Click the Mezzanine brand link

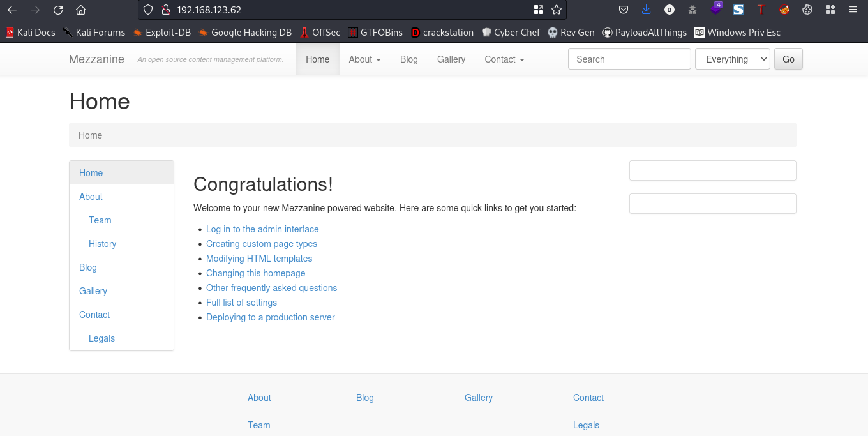tap(96, 59)
